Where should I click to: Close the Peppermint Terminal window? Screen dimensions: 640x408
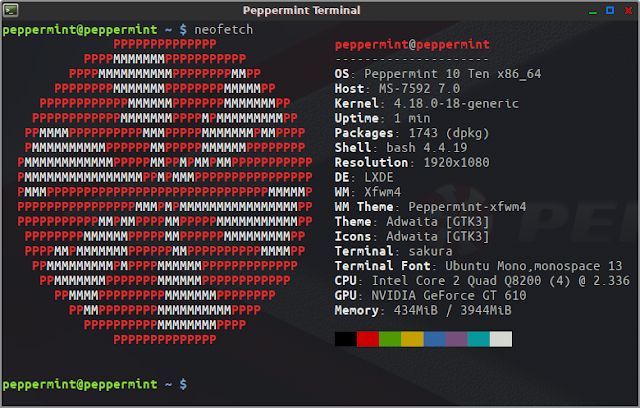tap(628, 10)
